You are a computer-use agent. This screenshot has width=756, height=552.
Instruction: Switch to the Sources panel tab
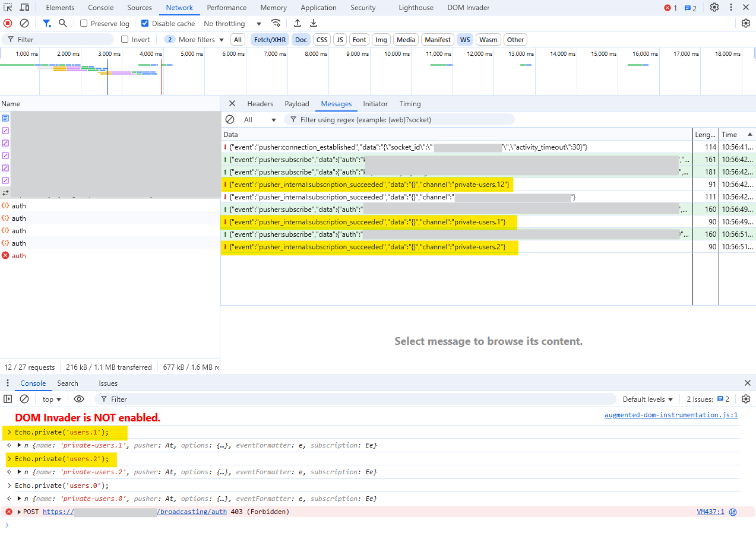140,8
